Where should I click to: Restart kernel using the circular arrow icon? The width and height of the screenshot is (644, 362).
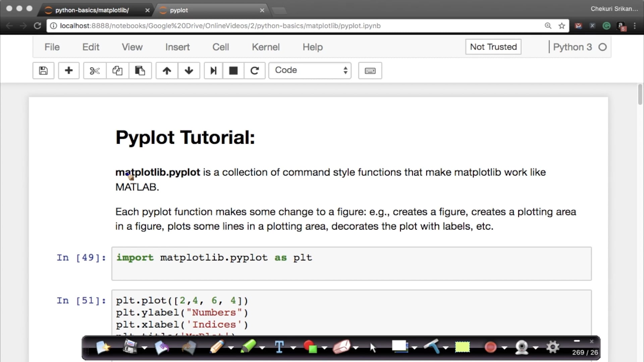click(x=255, y=71)
